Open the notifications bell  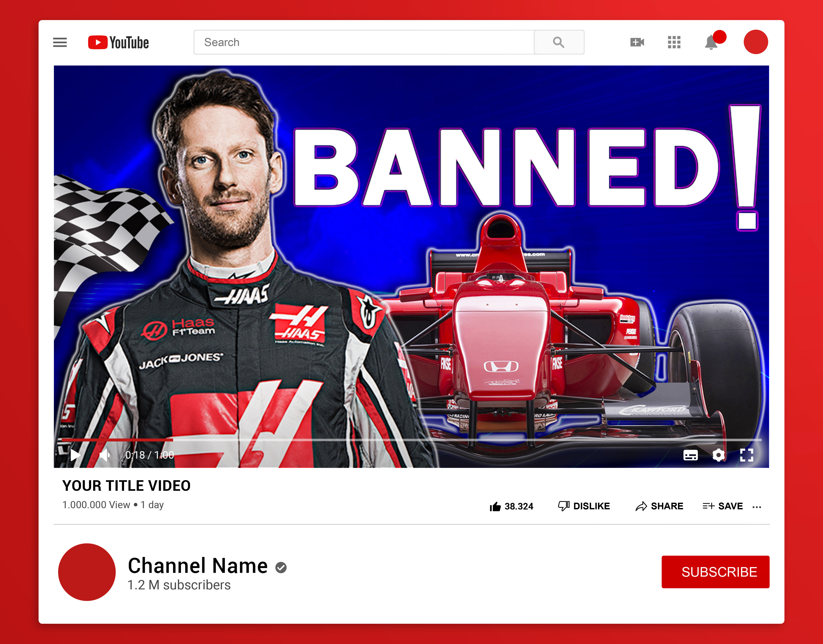tap(711, 42)
